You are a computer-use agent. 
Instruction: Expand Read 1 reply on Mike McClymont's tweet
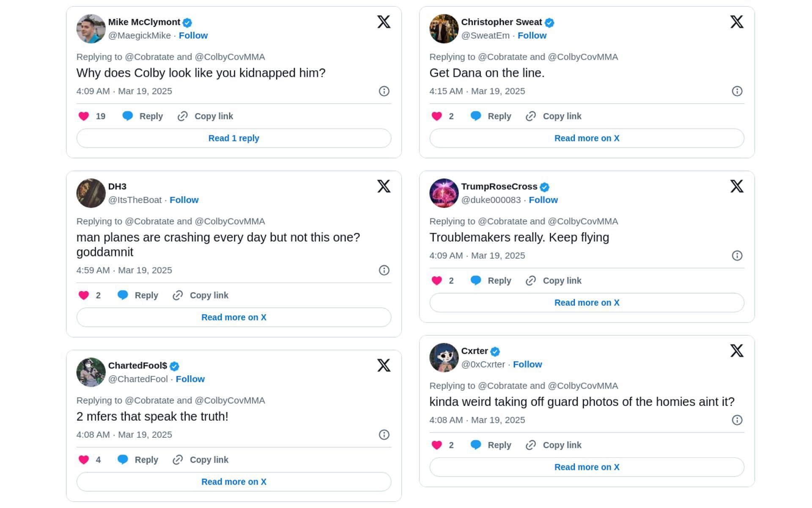(x=233, y=138)
